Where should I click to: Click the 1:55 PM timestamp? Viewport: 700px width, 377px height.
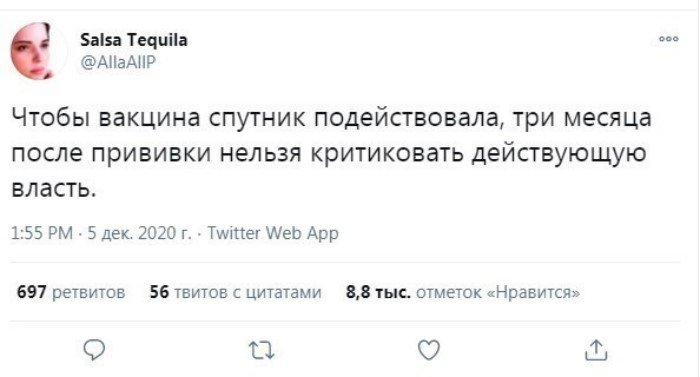[42, 233]
